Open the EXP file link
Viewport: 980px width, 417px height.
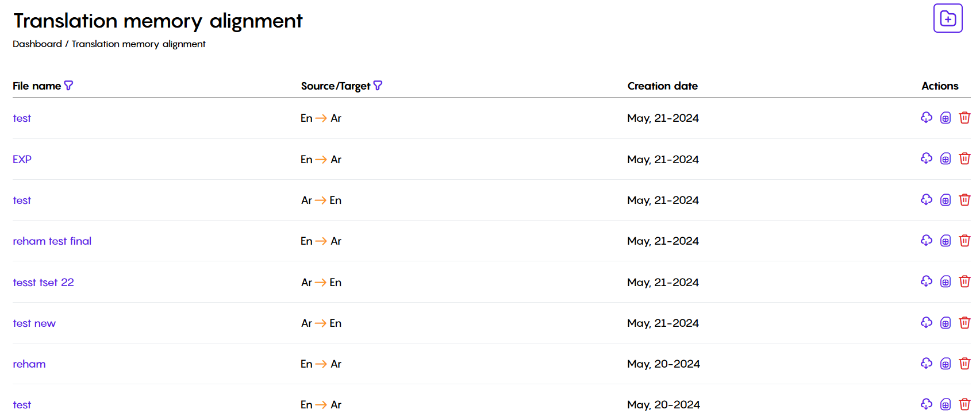tap(22, 159)
